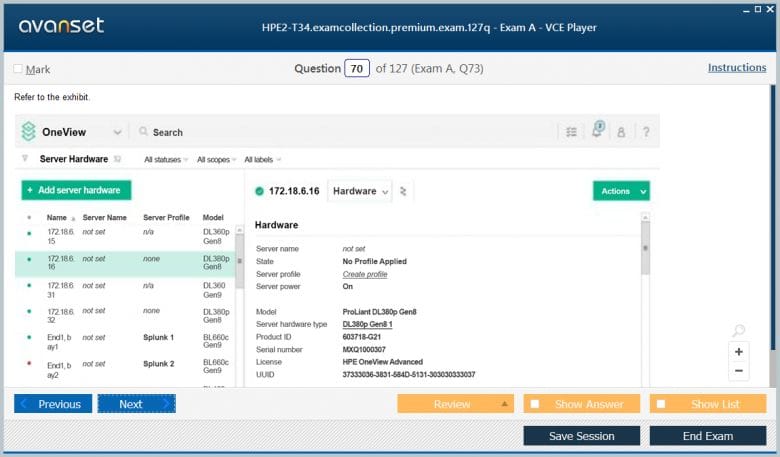Click the zoom out minus button
Screen dimensions: 780x457
pos(738,371)
